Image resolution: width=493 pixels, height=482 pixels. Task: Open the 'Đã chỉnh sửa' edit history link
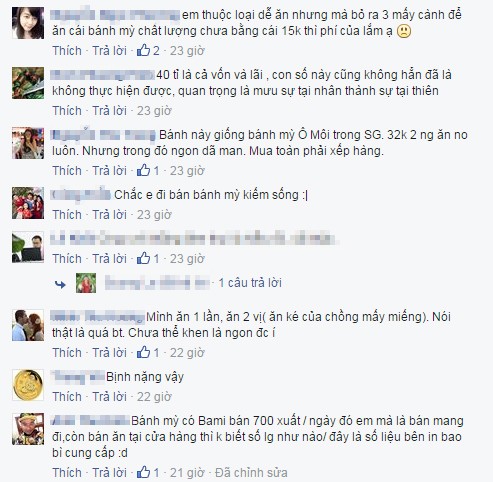point(251,473)
